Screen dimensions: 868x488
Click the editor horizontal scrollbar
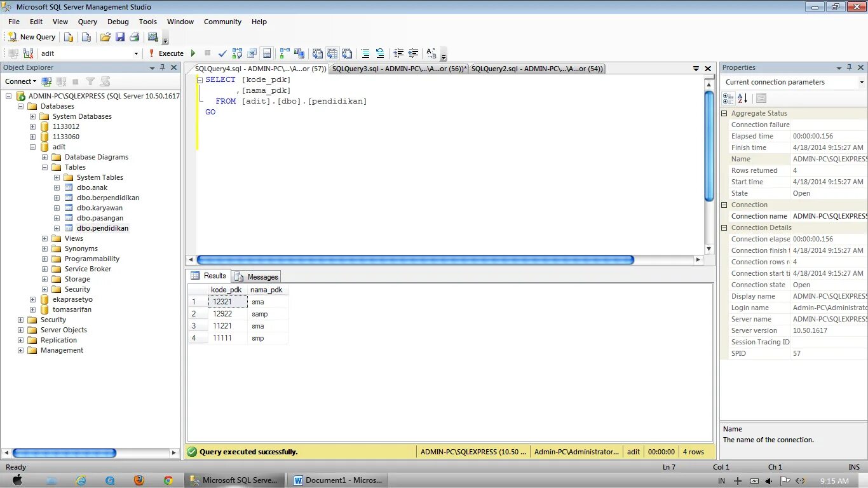click(x=416, y=260)
